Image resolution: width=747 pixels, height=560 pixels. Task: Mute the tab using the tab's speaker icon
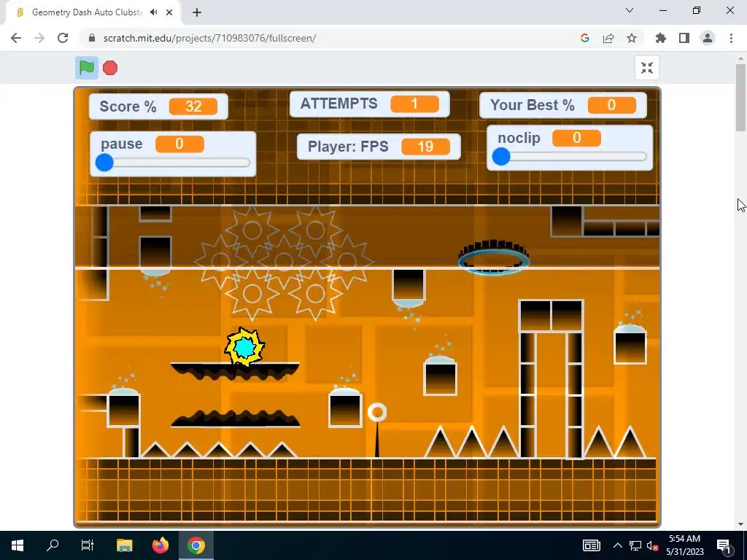pos(153,12)
